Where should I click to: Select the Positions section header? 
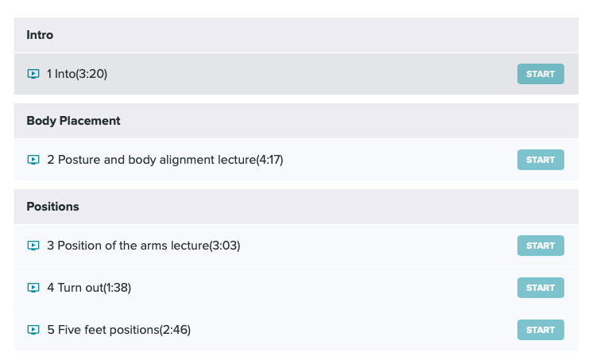click(x=296, y=207)
